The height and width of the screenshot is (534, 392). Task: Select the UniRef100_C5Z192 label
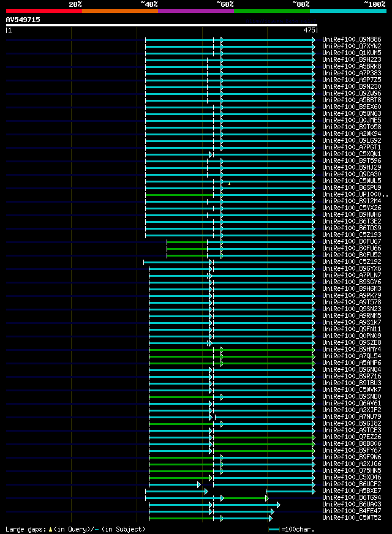coord(352,262)
